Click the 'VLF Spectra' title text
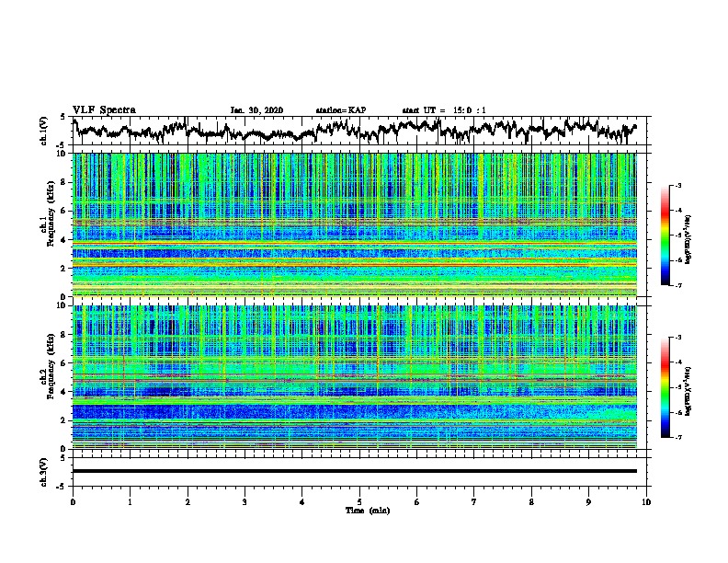 [x=104, y=110]
